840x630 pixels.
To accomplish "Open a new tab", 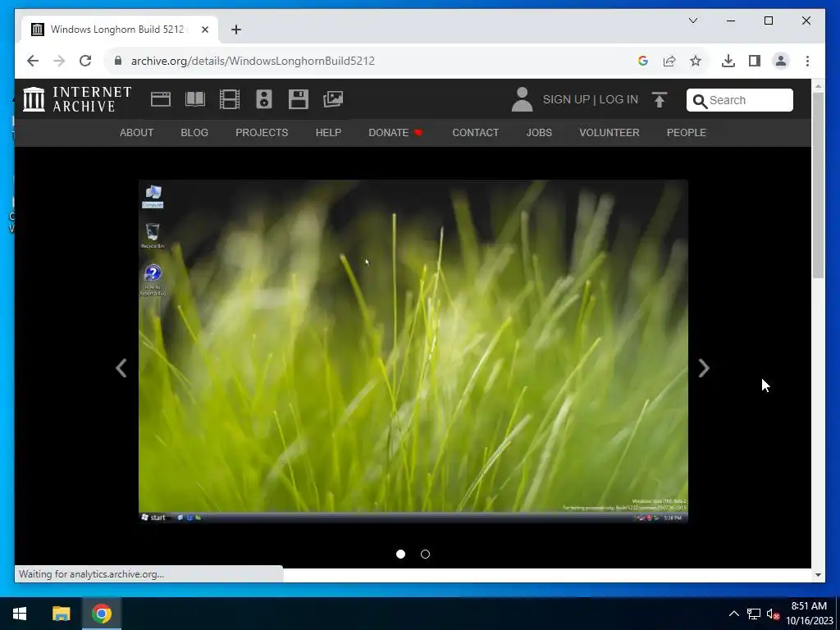I will pos(236,30).
